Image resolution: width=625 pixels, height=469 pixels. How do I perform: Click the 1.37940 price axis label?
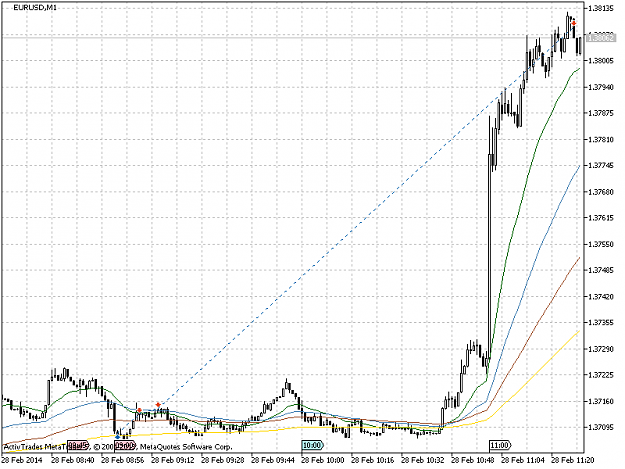click(601, 87)
